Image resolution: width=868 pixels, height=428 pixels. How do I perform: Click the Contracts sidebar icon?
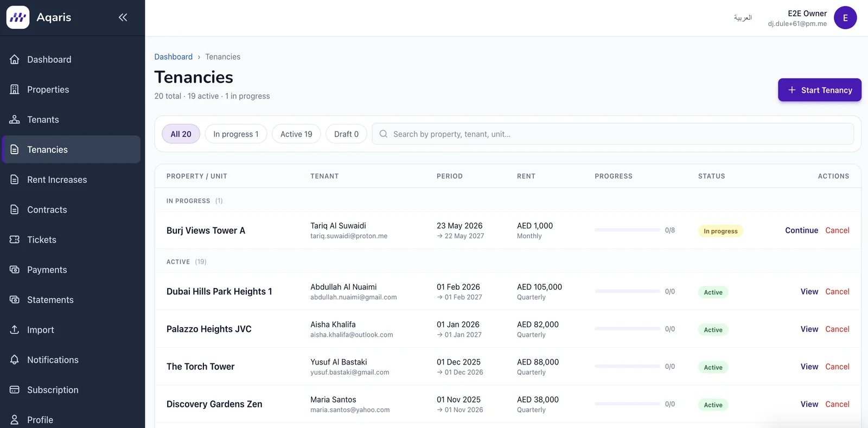click(x=15, y=209)
